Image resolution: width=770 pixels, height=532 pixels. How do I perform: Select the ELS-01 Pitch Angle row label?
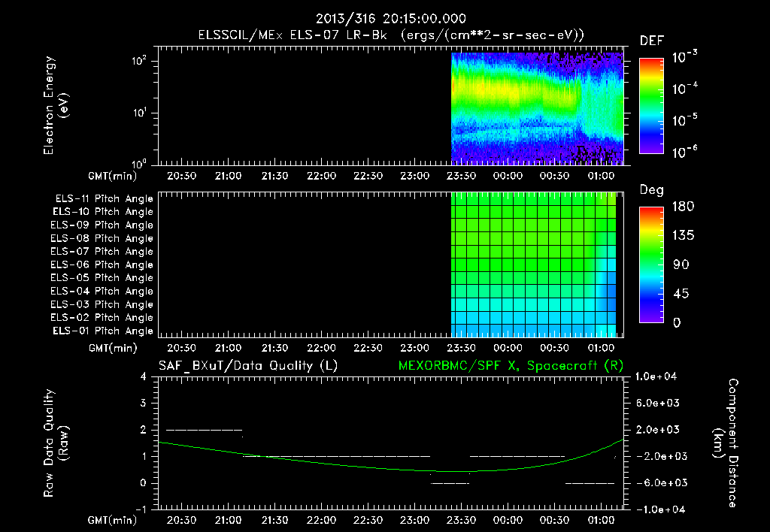(x=103, y=331)
